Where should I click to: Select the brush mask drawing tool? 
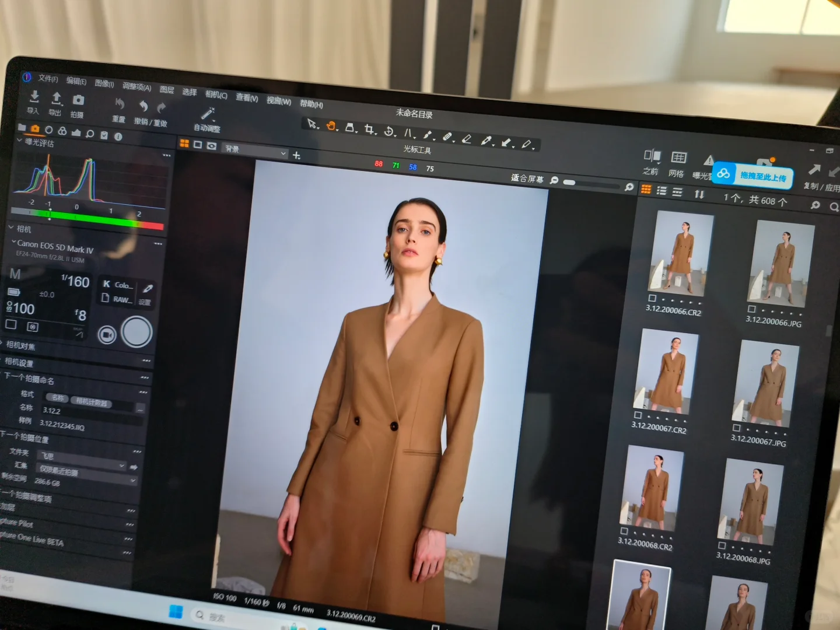coord(428,135)
